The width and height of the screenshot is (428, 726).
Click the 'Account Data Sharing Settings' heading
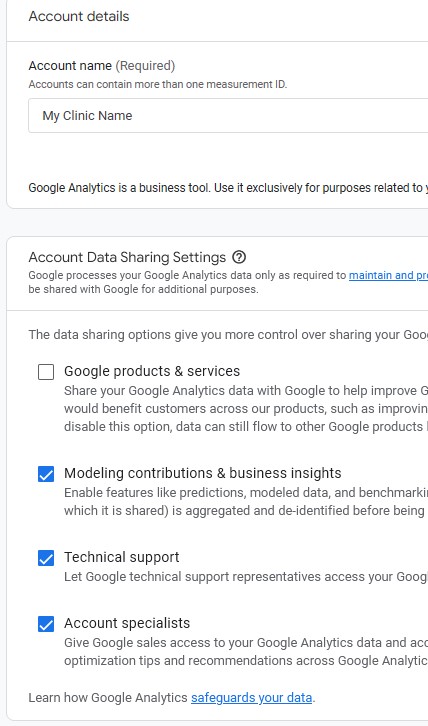tap(127, 257)
